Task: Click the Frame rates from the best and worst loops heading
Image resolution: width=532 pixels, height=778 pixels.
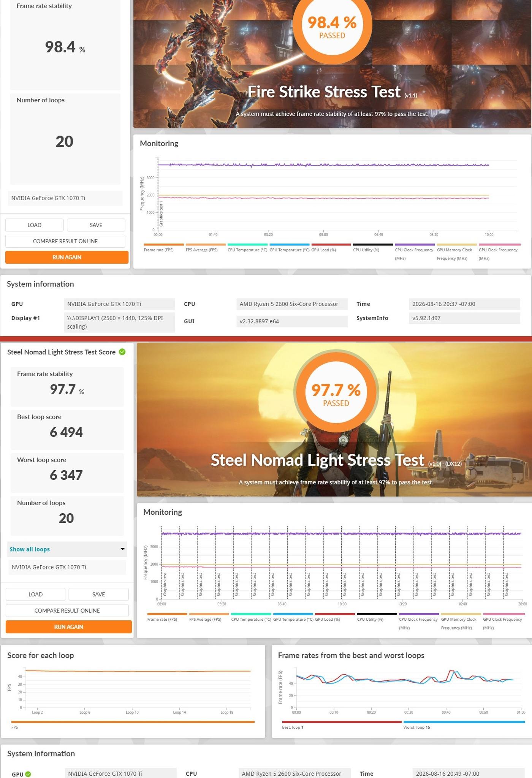Action: click(x=351, y=655)
